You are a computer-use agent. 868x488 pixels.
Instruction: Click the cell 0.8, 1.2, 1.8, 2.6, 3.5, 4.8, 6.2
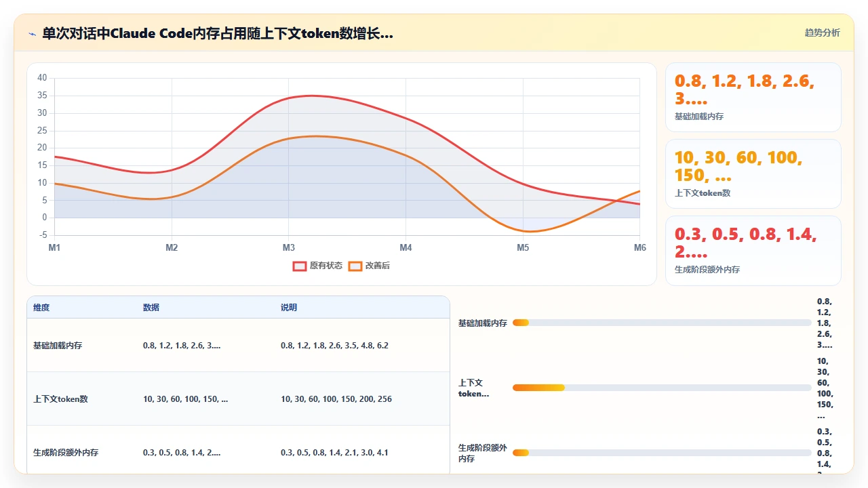[335, 346]
